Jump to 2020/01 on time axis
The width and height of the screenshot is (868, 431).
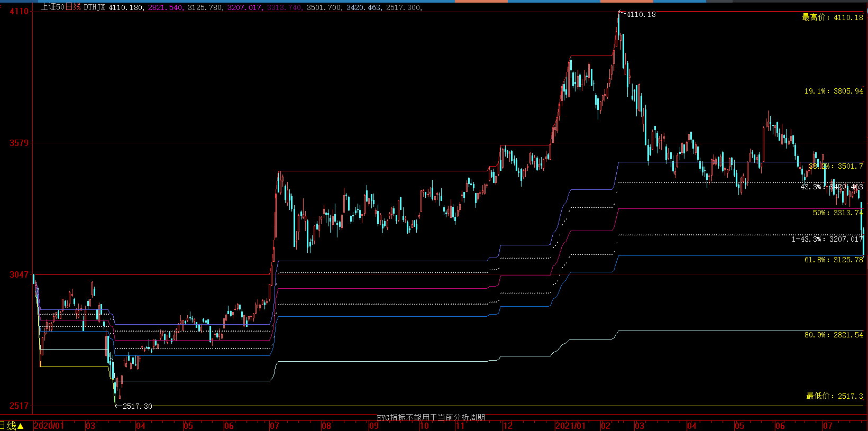click(49, 426)
